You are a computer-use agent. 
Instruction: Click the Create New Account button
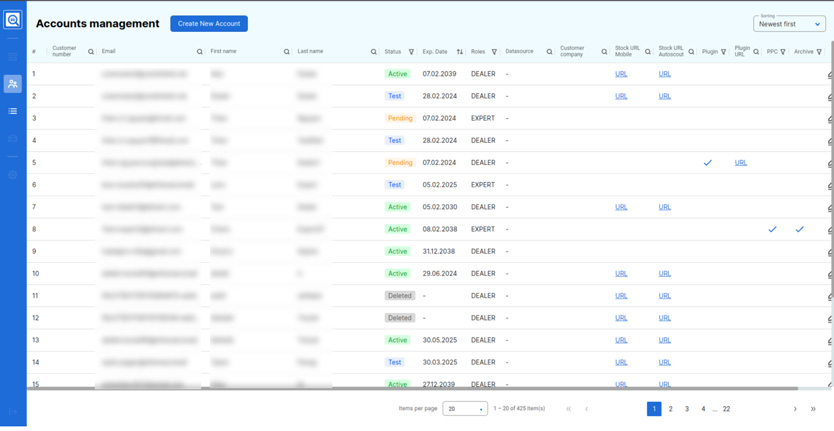pyautogui.click(x=209, y=23)
